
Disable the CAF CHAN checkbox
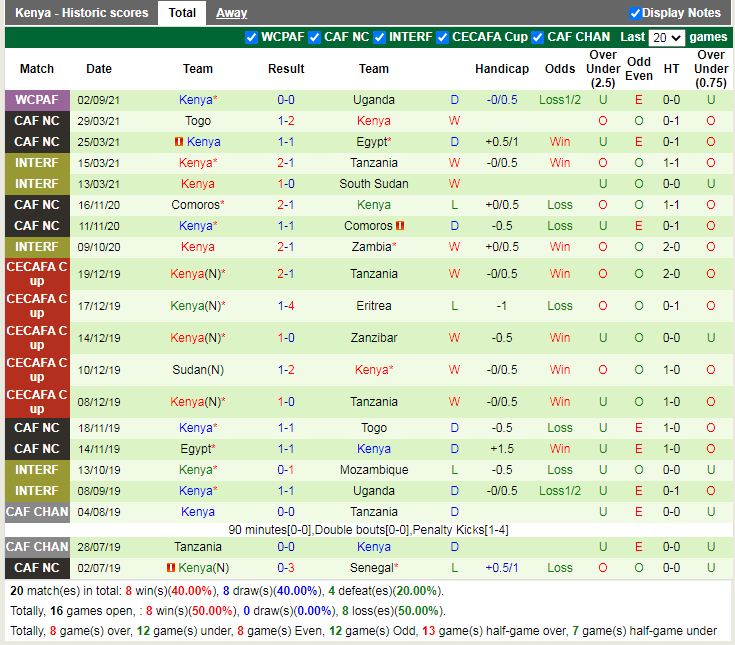pos(538,37)
